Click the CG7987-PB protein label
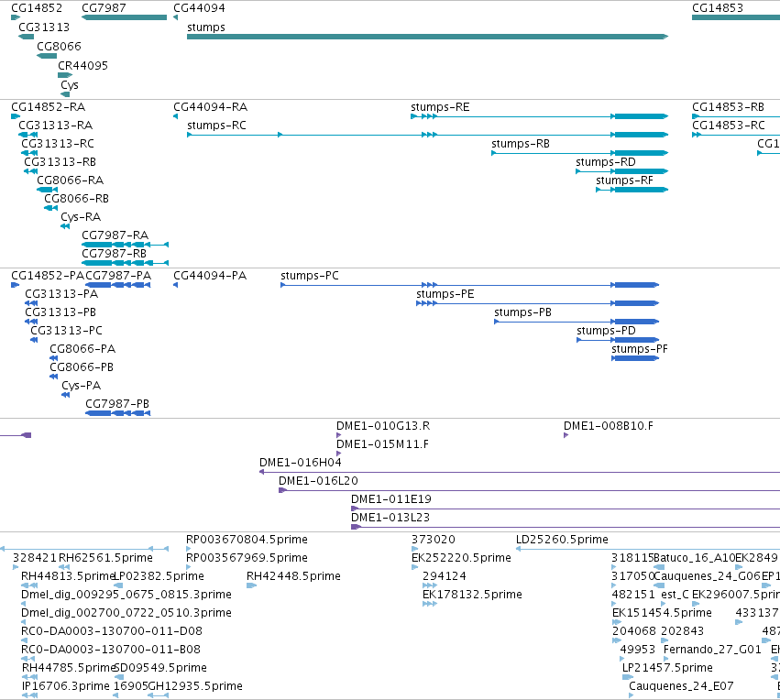 pos(117,404)
